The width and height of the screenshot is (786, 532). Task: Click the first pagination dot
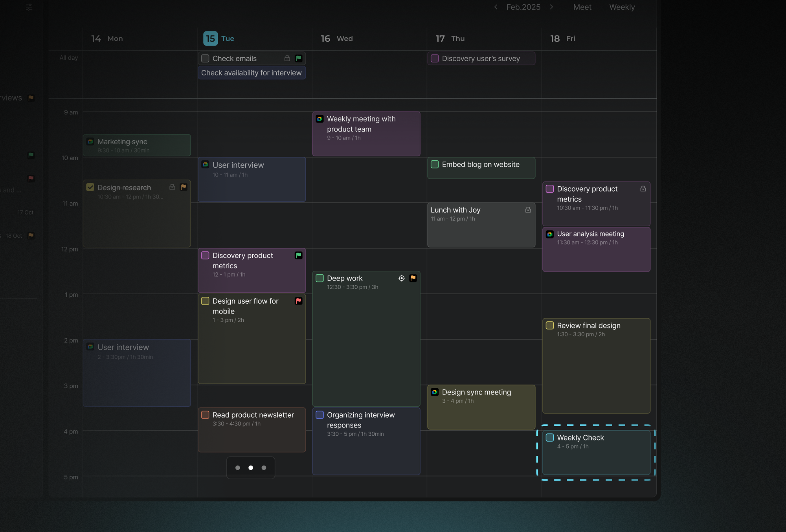pyautogui.click(x=238, y=468)
